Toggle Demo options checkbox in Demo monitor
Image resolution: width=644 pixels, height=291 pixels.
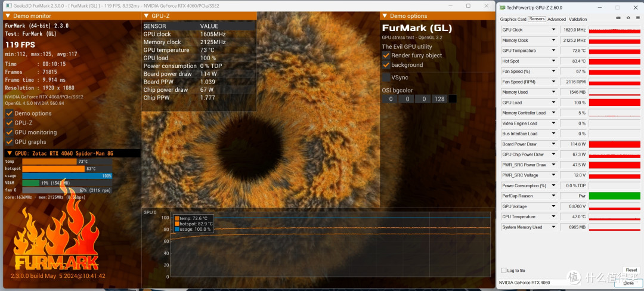(x=9, y=113)
